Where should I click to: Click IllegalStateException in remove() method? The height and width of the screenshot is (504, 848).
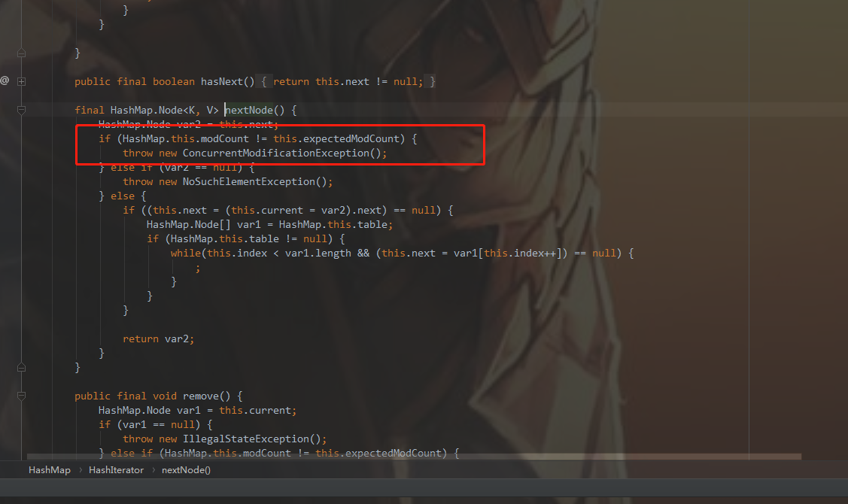point(246,439)
